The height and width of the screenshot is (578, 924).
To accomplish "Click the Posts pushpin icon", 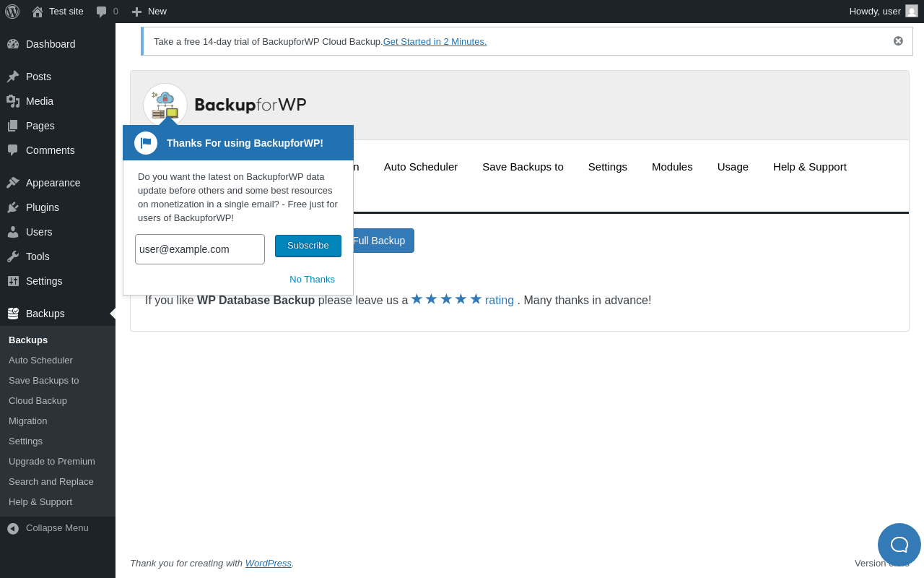I will pyautogui.click(x=13, y=77).
